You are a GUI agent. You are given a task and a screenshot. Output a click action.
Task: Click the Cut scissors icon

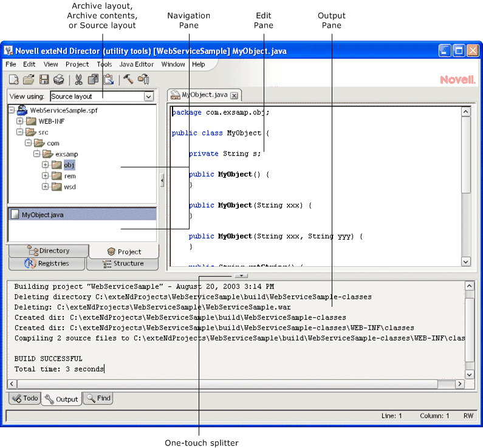coord(78,80)
